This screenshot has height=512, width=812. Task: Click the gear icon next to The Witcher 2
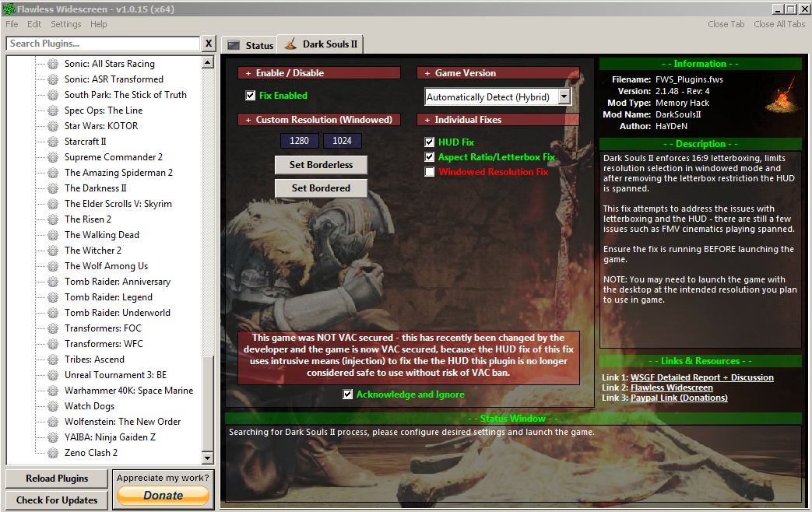53,251
